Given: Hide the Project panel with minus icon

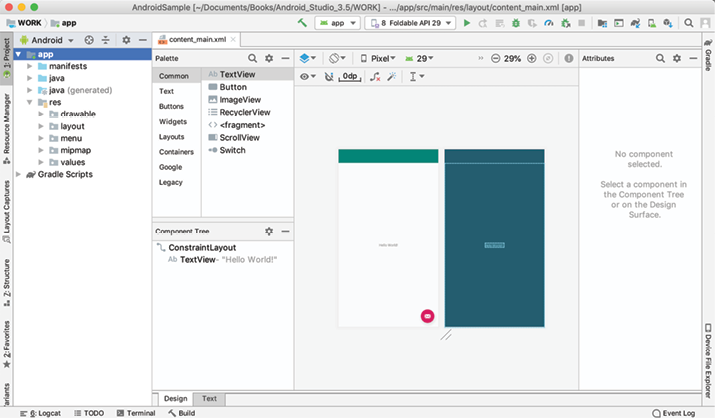Looking at the screenshot, I should 143,40.
